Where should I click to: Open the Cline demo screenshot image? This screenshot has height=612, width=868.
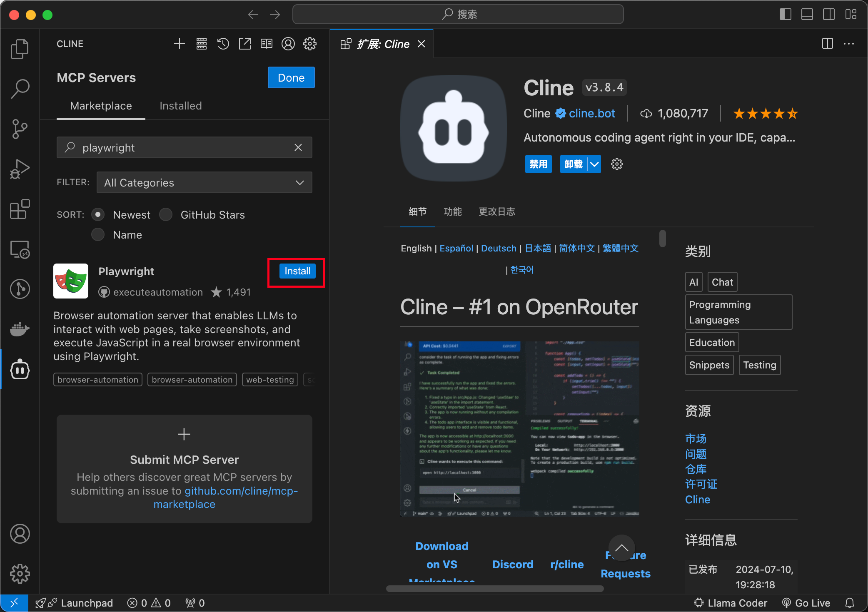point(520,429)
